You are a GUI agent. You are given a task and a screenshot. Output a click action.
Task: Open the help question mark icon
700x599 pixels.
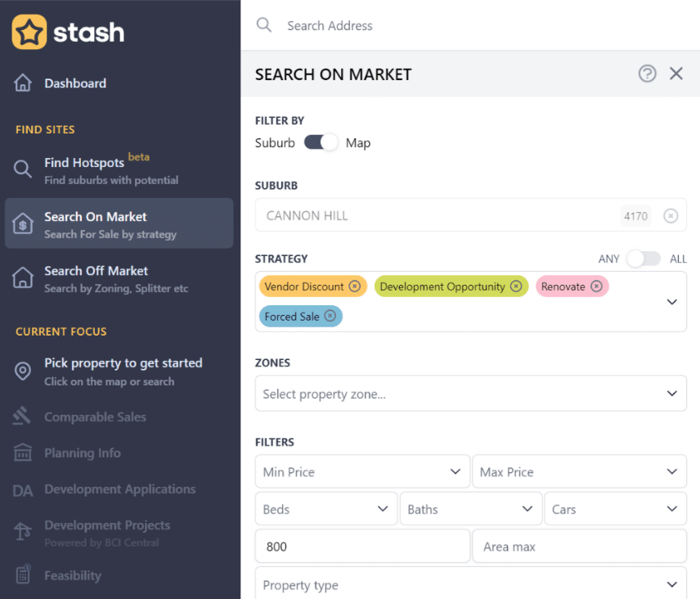click(x=647, y=74)
